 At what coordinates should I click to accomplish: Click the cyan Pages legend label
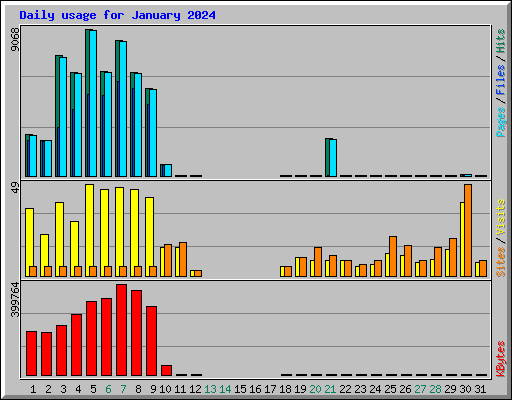[501, 122]
